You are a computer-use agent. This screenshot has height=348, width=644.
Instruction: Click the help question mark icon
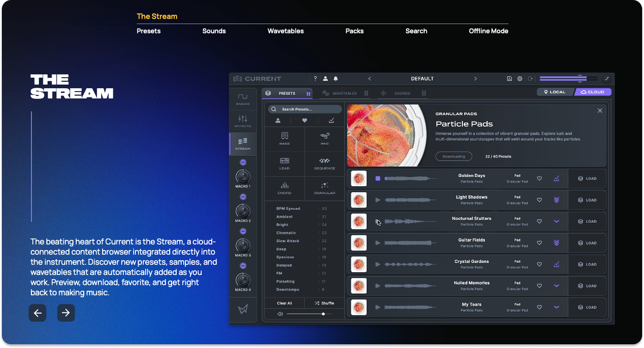pyautogui.click(x=315, y=79)
